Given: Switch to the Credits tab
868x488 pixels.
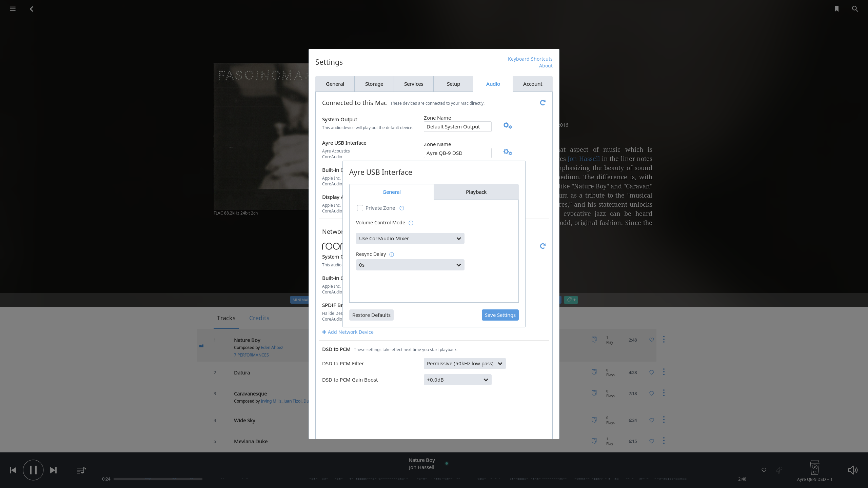Looking at the screenshot, I should 259,318.
